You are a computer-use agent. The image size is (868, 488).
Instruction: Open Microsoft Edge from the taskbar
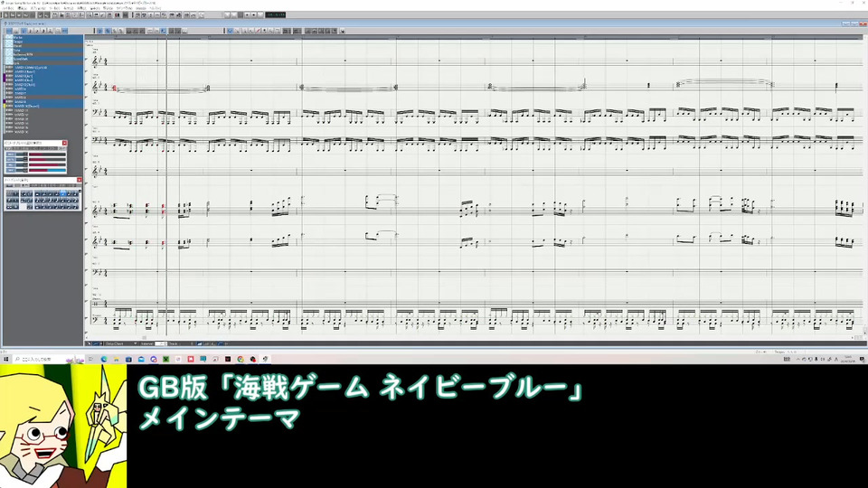(x=104, y=359)
